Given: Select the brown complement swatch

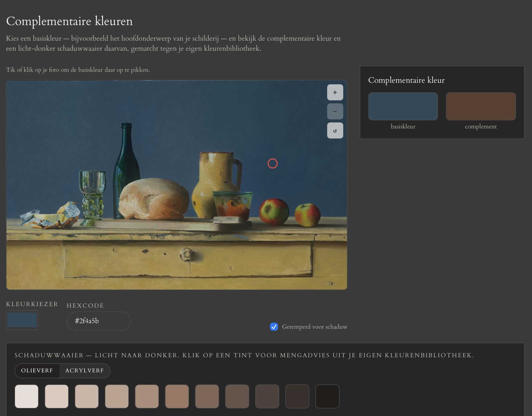Looking at the screenshot, I should (x=481, y=106).
